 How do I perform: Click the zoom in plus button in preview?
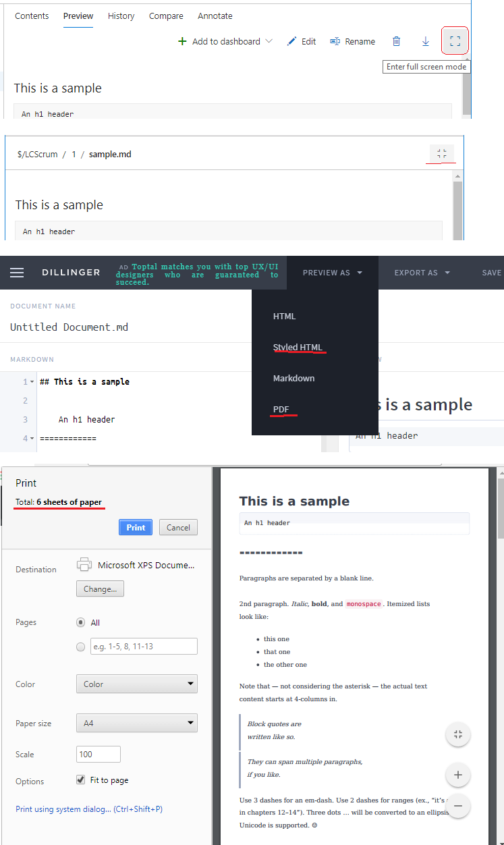(x=458, y=775)
